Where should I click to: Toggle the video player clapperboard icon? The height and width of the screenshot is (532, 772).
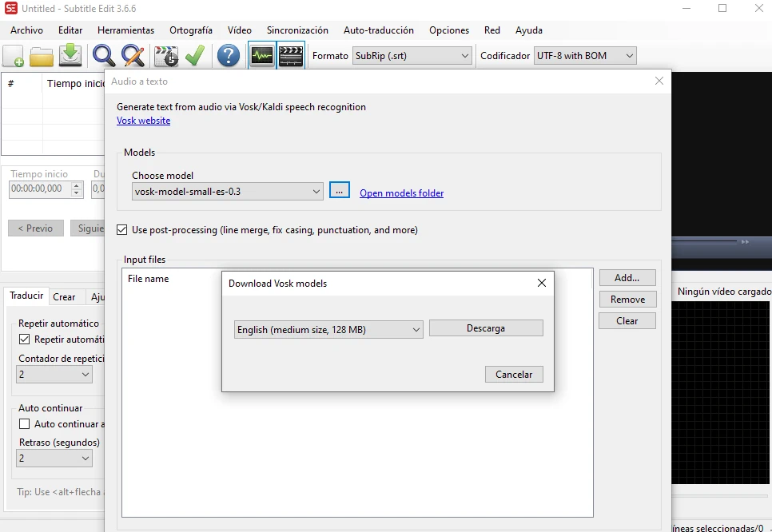[x=291, y=56]
